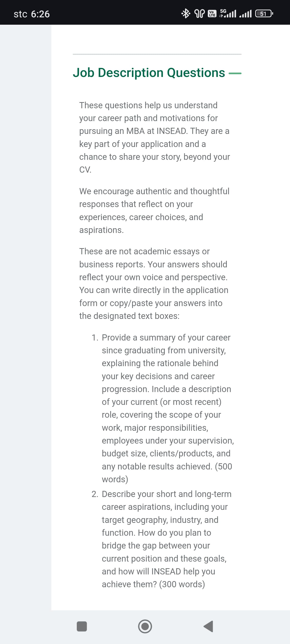Viewport: 290px width, 644px height.
Task: Collapse the Job Description Questions section
Action: tap(235, 73)
